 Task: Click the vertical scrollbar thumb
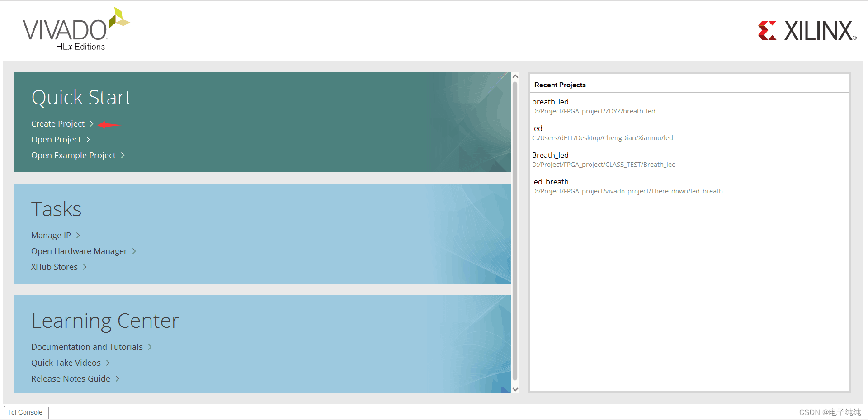pos(515,231)
